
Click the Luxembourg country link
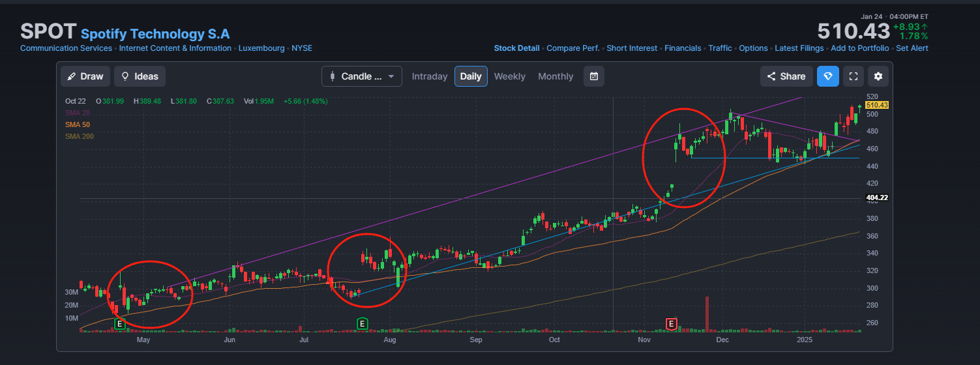261,48
